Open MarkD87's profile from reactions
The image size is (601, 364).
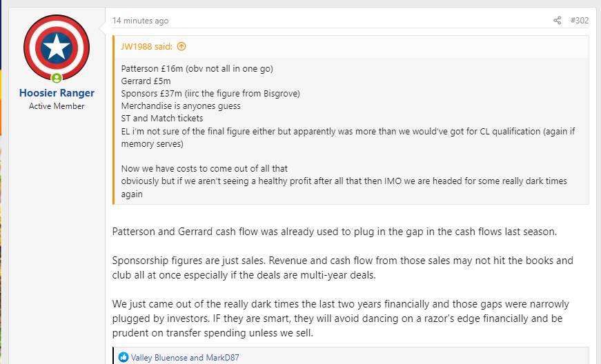coord(222,358)
